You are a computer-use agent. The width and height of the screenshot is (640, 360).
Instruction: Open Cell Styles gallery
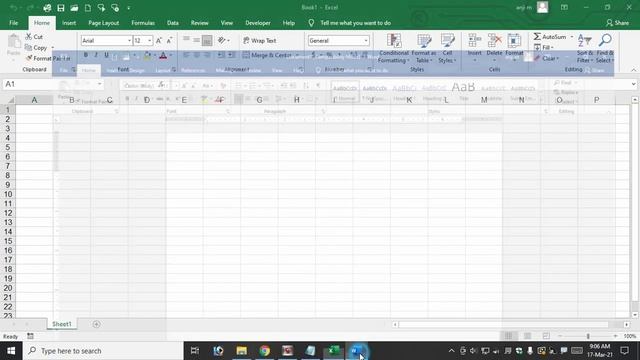[x=447, y=49]
